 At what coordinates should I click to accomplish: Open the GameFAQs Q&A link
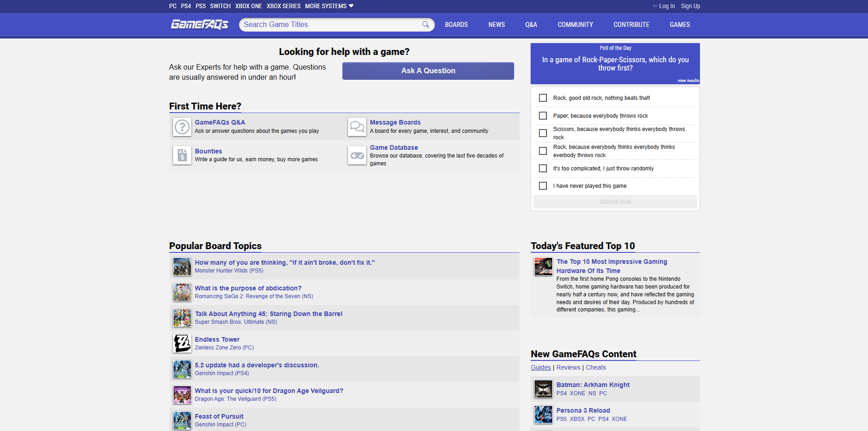click(220, 122)
